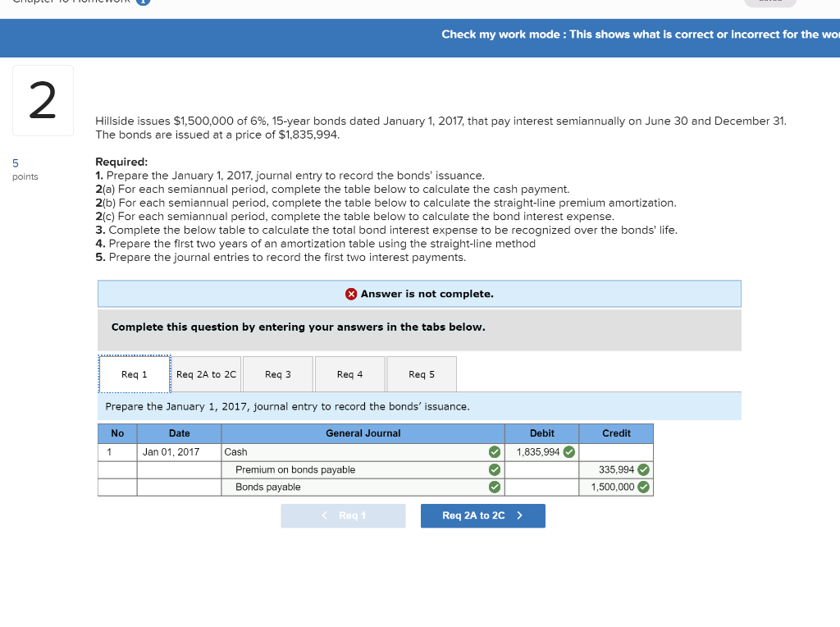The height and width of the screenshot is (627, 840).
Task: Click the empty credit cell in the Cash row
Action: coord(616,452)
